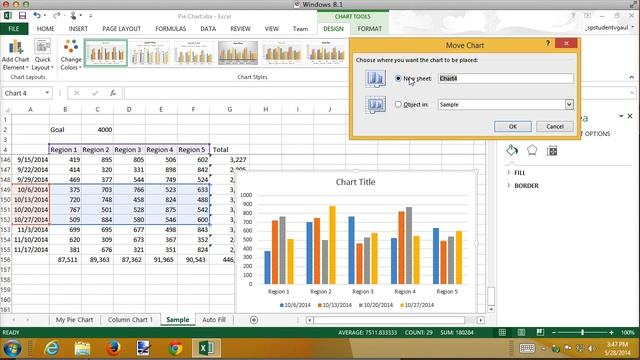Click zoom out minus button
Viewport: 640px width, 360px height.
pyautogui.click(x=553, y=332)
